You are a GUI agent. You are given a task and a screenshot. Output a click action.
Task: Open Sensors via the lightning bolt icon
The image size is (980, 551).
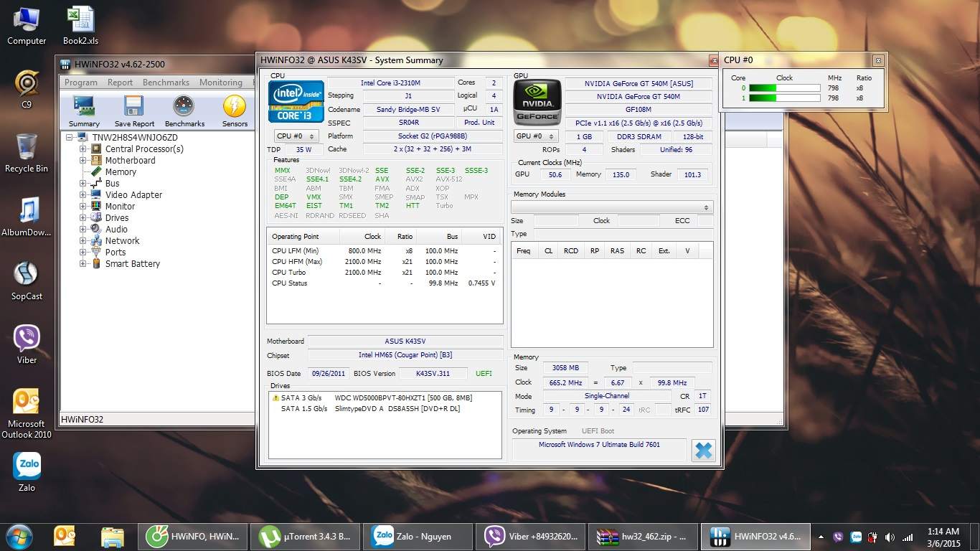(235, 107)
